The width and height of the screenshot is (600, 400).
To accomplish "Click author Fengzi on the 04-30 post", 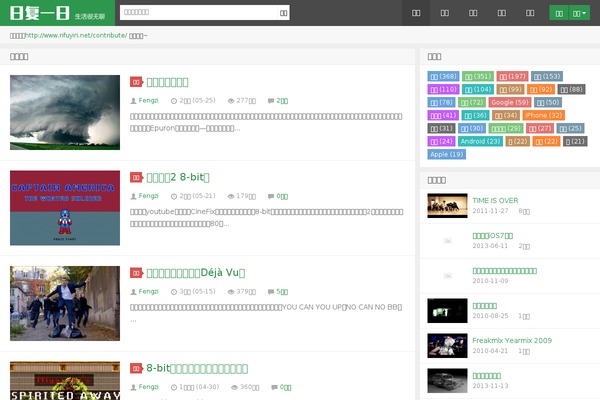I will (148, 387).
